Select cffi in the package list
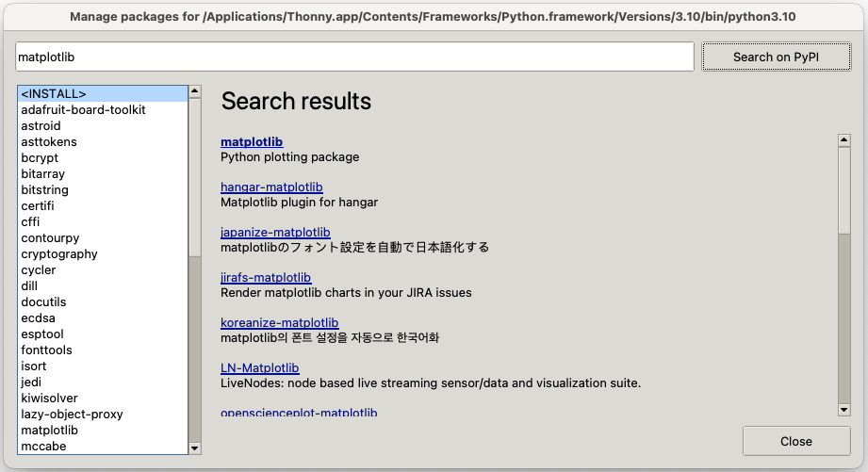The width and height of the screenshot is (868, 472). click(x=103, y=222)
